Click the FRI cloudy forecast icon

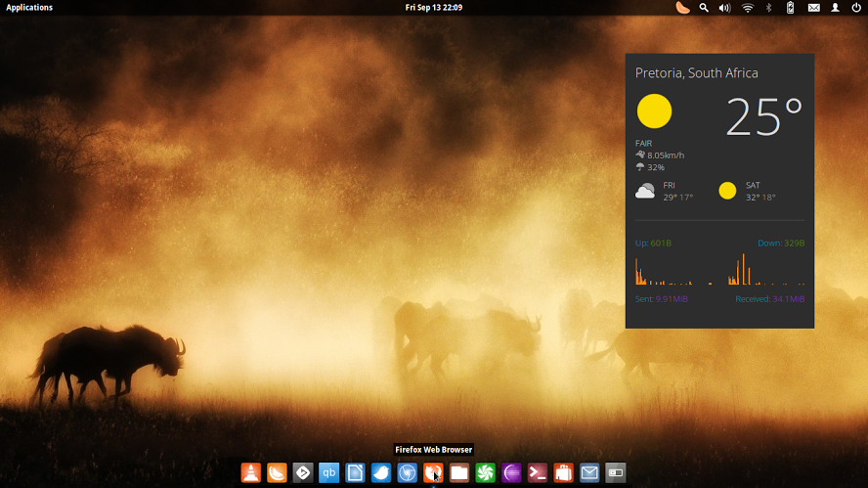coord(645,191)
